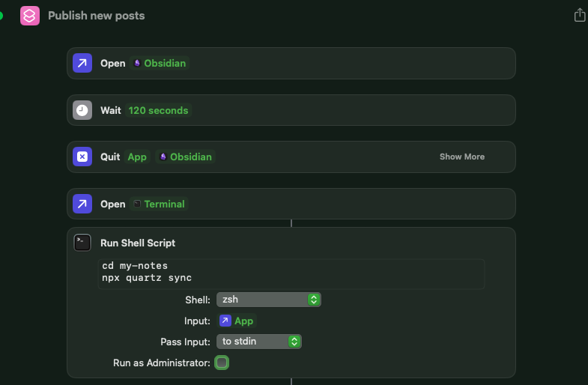Viewport: 588px width, 385px height.
Task: Click the Publish new posts title
Action: click(97, 15)
